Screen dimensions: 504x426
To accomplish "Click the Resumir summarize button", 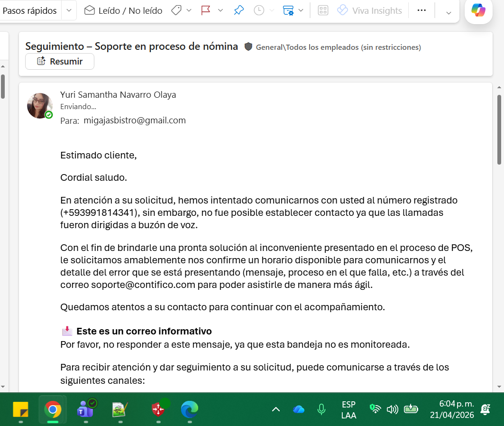I will coord(60,61).
